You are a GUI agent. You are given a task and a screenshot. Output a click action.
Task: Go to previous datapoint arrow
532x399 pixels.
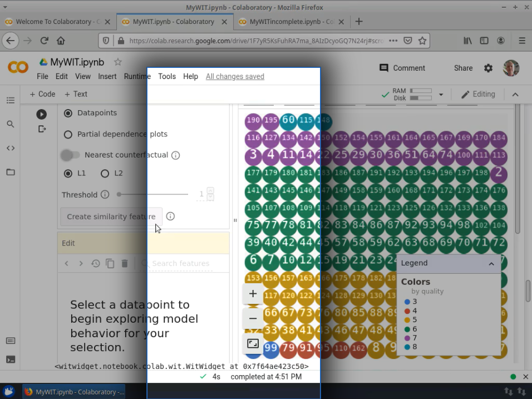[x=67, y=263]
